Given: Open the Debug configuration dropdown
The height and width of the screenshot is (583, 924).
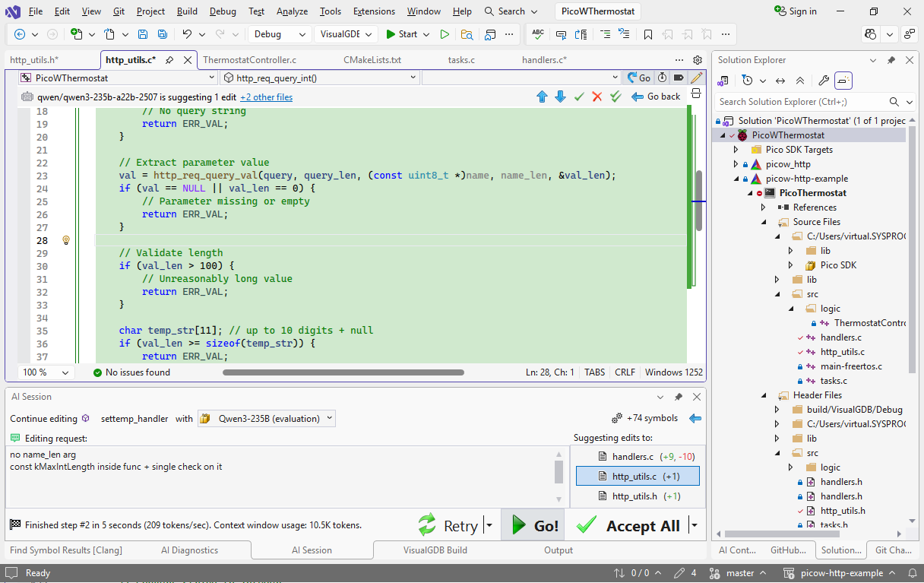Looking at the screenshot, I should pos(280,34).
